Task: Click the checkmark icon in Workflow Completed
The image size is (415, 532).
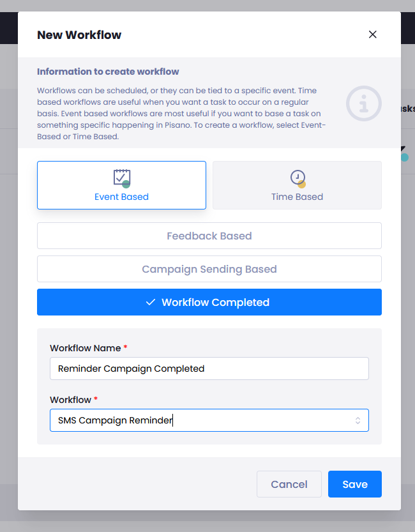Action: [x=151, y=302]
